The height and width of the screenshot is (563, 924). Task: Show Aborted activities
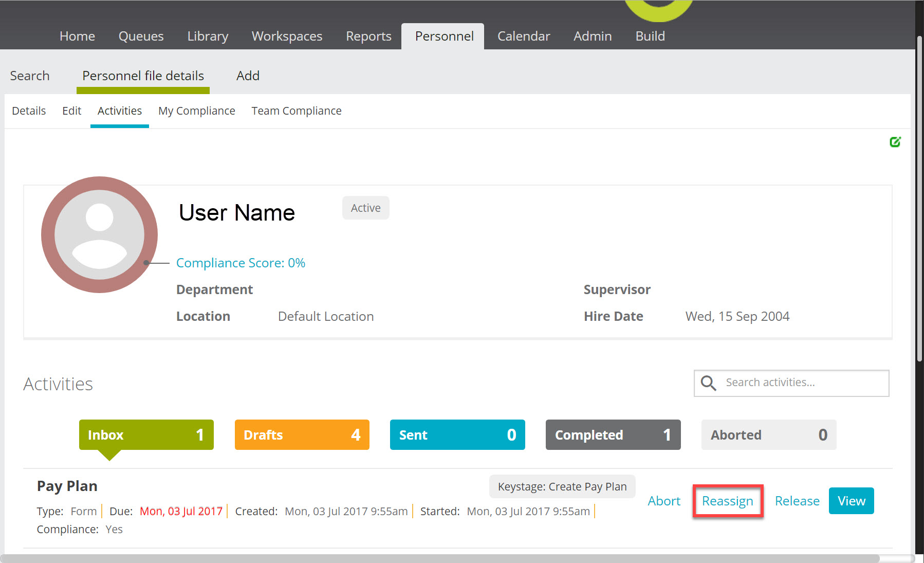click(769, 434)
